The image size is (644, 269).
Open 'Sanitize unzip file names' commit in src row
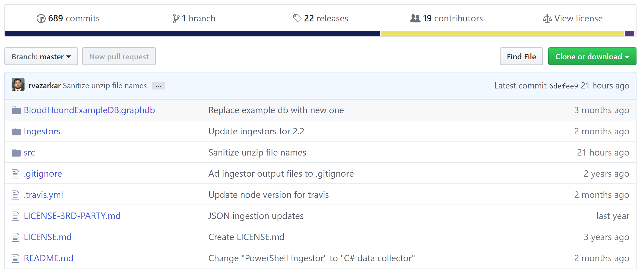click(x=257, y=152)
